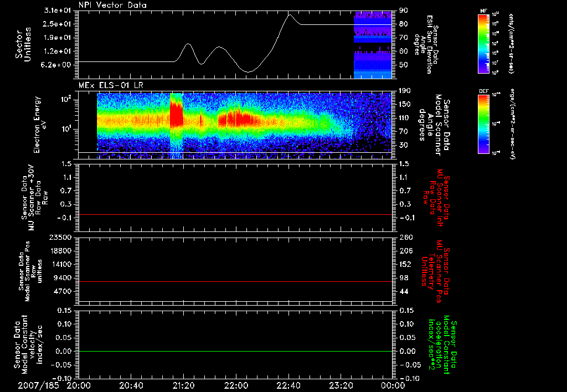Click the '260' telemetry tick label
The width and height of the screenshot is (567, 392).
[405, 237]
